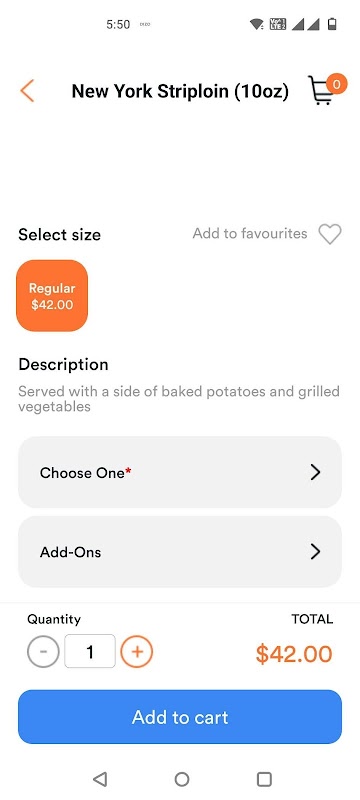360x800 pixels.
Task: Expand the Add-Ons section
Action: (x=180, y=552)
